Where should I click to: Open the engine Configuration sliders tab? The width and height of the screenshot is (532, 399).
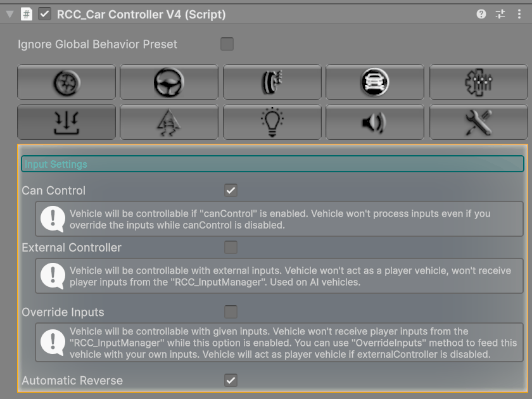(x=478, y=82)
